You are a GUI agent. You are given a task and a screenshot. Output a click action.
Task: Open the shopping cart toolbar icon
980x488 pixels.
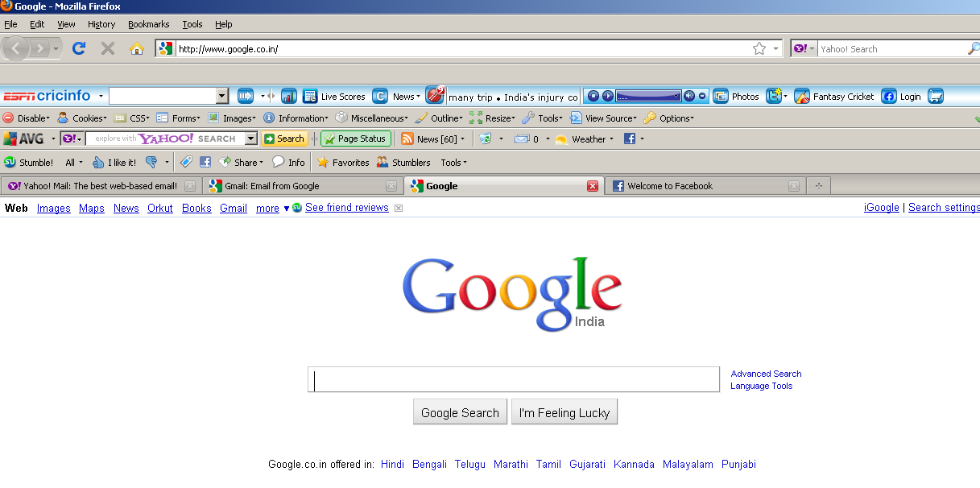tap(935, 97)
